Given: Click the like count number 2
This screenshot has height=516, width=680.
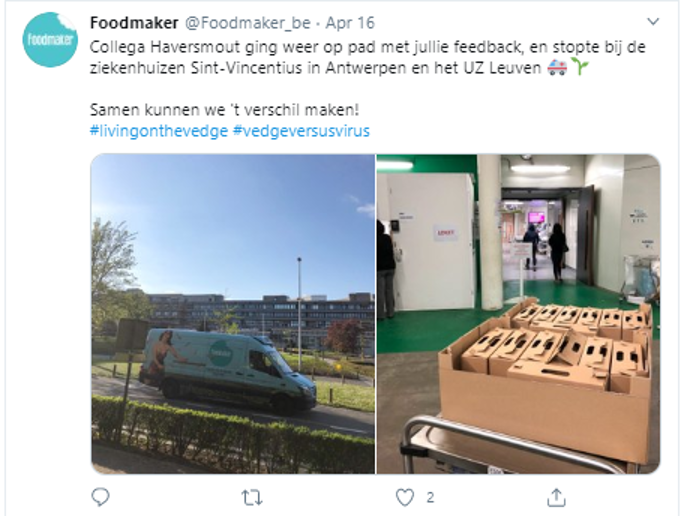Looking at the screenshot, I should click(430, 497).
